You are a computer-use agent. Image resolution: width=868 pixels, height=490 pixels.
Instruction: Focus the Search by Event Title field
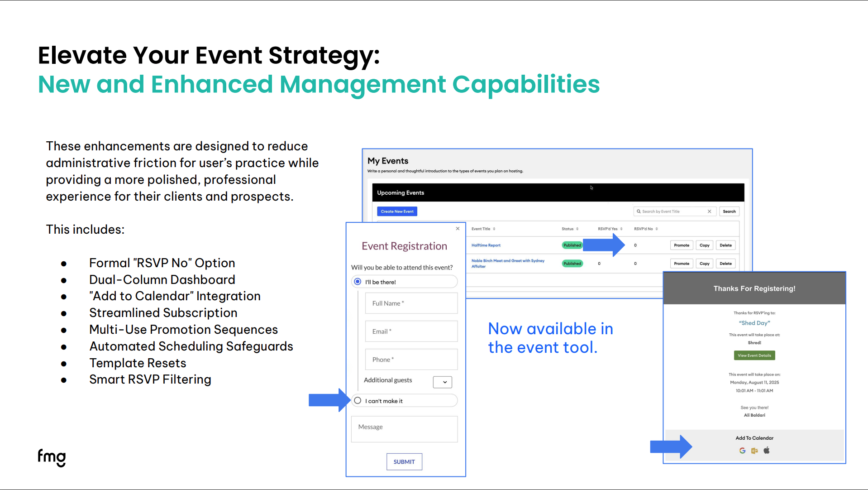675,211
